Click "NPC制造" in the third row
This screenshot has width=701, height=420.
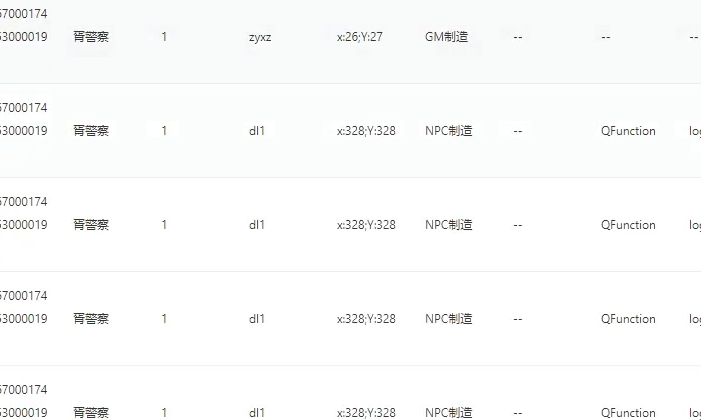pos(448,225)
